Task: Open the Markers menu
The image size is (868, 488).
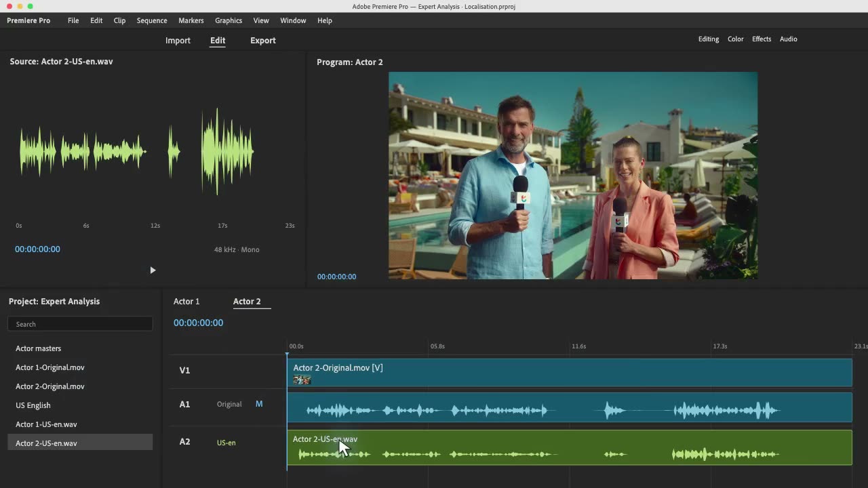Action: click(191, 20)
